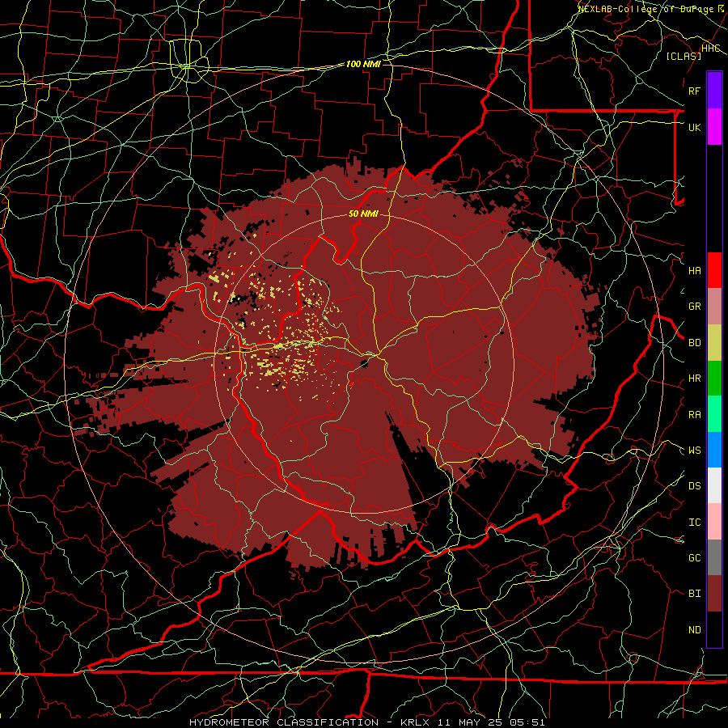Click the BD legend label

tap(695, 342)
